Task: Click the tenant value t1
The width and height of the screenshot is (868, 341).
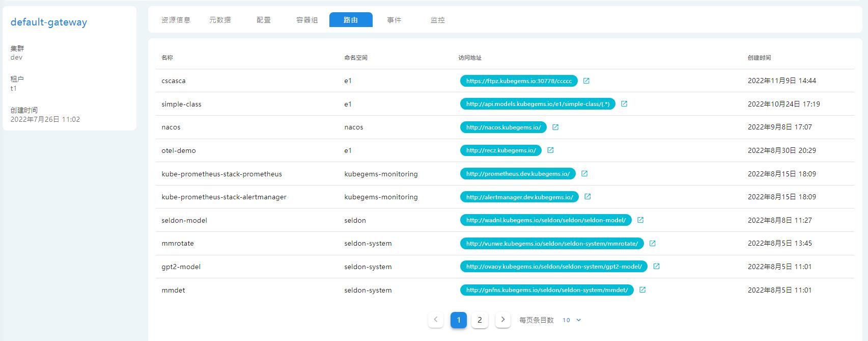Action: tap(14, 88)
